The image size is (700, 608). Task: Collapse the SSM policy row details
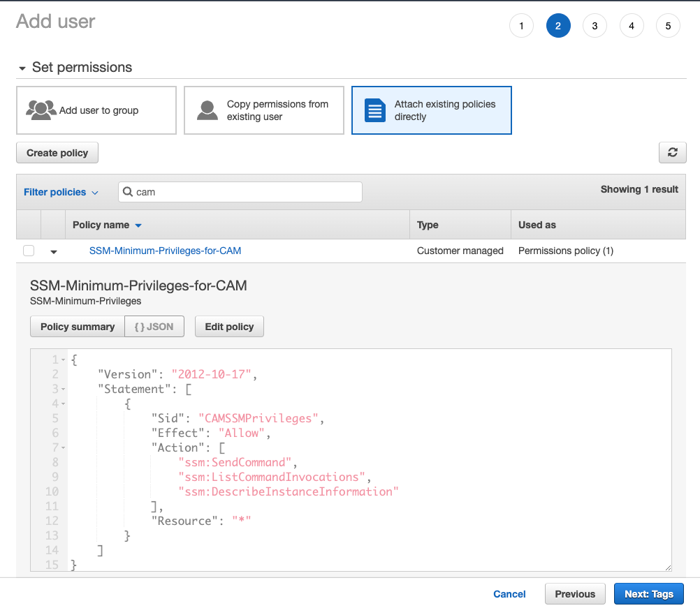click(53, 251)
